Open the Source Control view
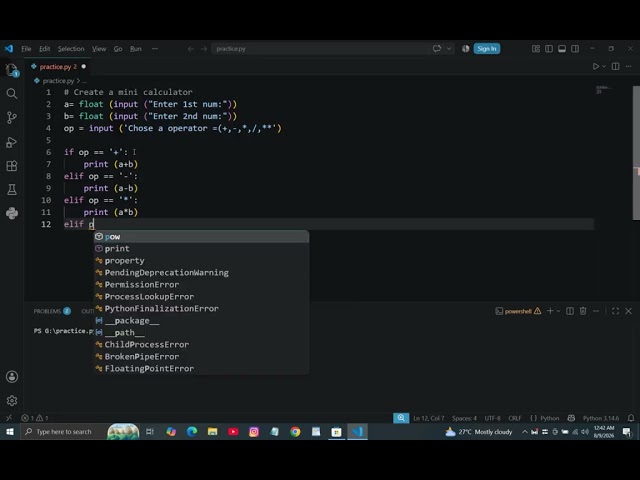Image resolution: width=640 pixels, height=480 pixels. click(x=11, y=118)
